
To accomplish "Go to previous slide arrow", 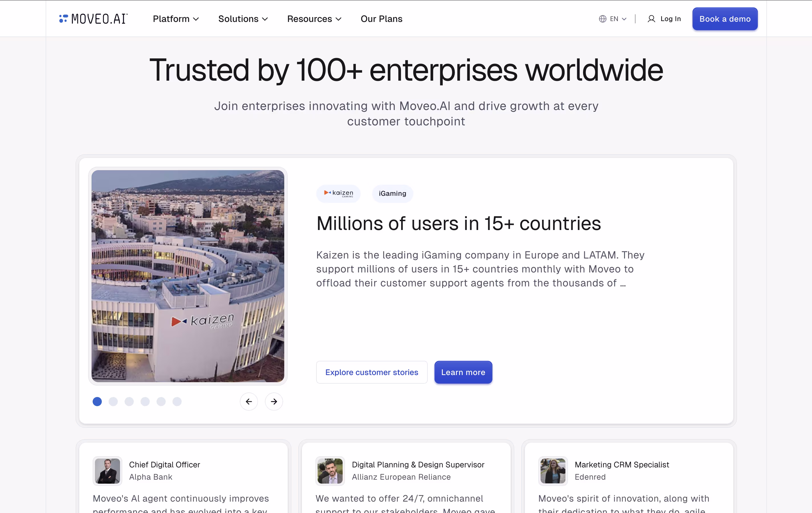I will (x=249, y=402).
